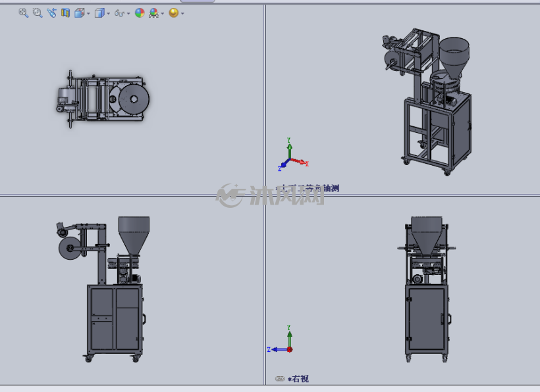Click the orientation triad in the right-view viewport
The width and height of the screenshot is (540, 392).
pos(280,339)
